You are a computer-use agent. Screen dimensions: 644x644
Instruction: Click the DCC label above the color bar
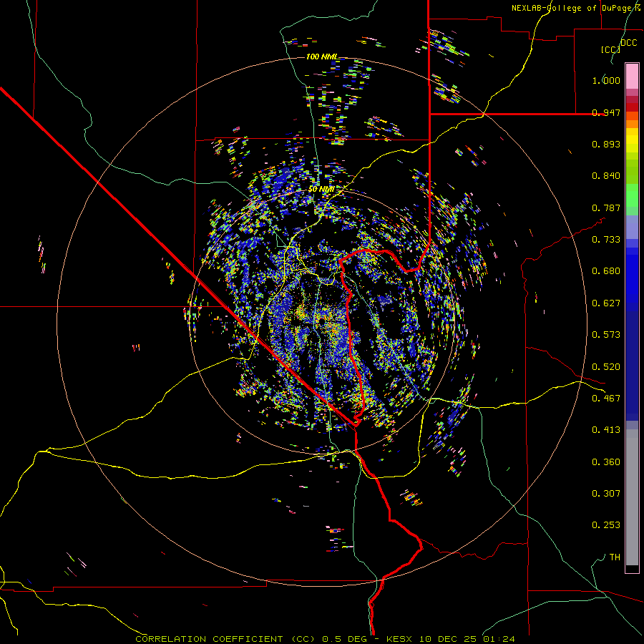click(x=629, y=43)
